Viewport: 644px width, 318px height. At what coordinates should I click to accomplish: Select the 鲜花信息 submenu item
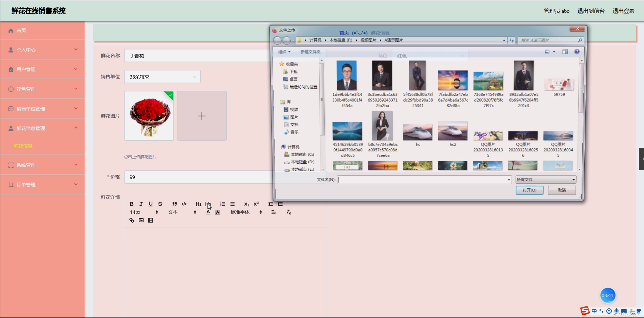click(23, 146)
